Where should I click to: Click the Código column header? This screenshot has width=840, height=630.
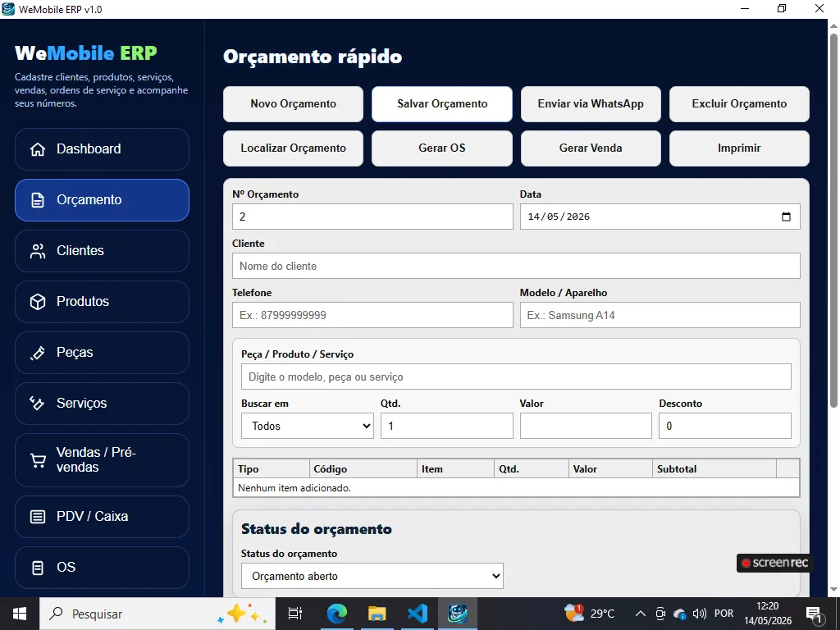[363, 468]
